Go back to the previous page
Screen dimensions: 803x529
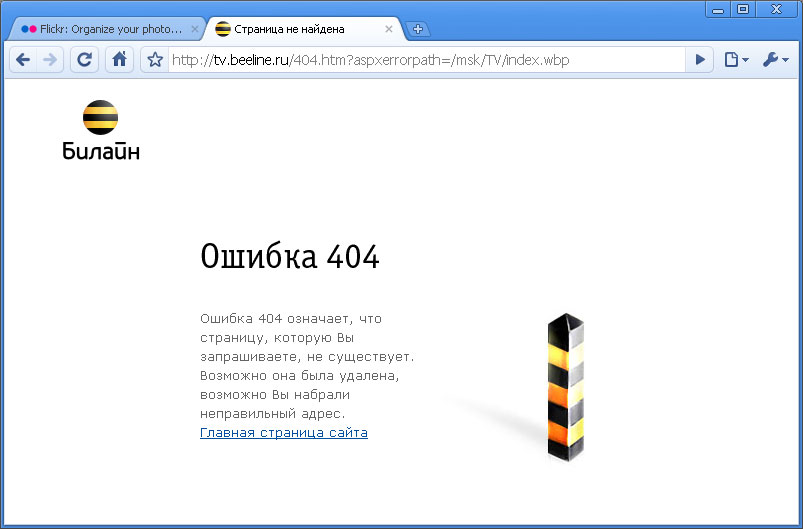click(x=23, y=60)
